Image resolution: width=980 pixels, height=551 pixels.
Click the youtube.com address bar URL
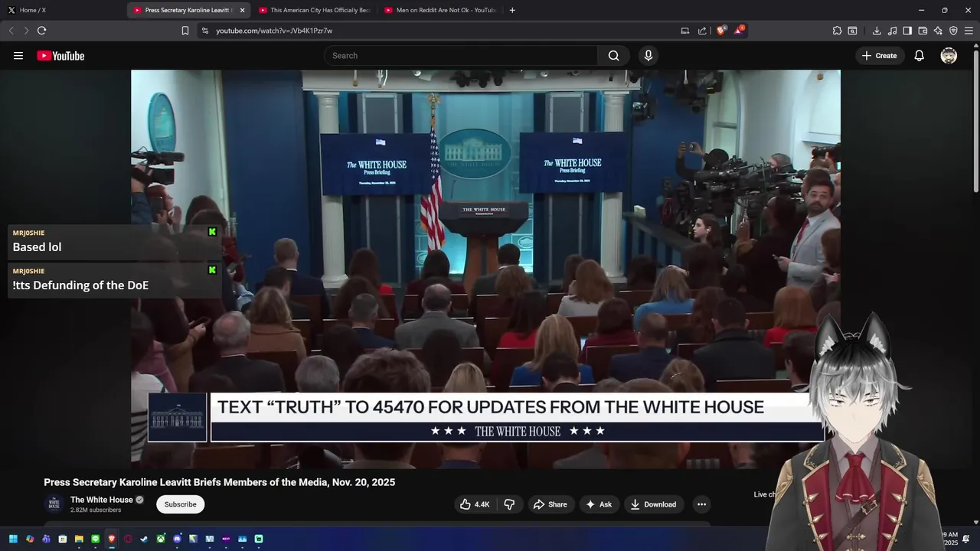(274, 31)
